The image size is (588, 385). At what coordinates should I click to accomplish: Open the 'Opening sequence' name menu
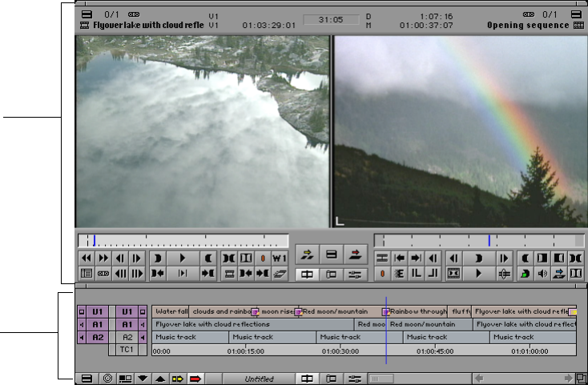[x=528, y=25]
